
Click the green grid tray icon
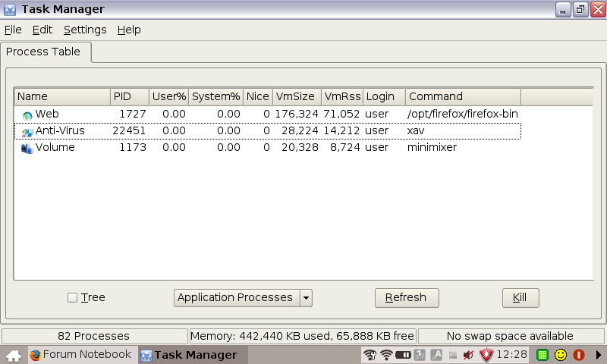point(543,355)
